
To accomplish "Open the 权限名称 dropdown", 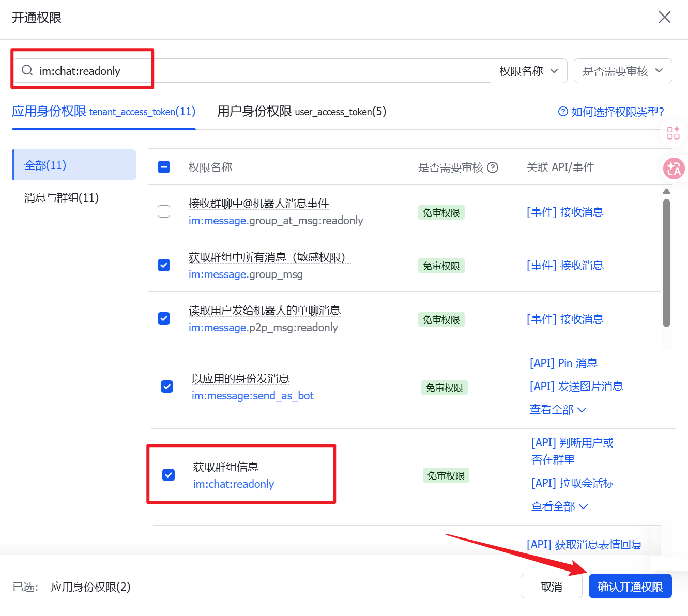I will tap(528, 71).
